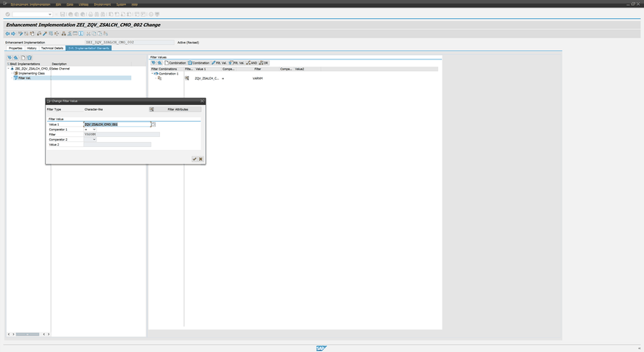Image resolution: width=644 pixels, height=352 pixels.
Task: Click the trash delete icon in BAdI panel
Action: [29, 58]
